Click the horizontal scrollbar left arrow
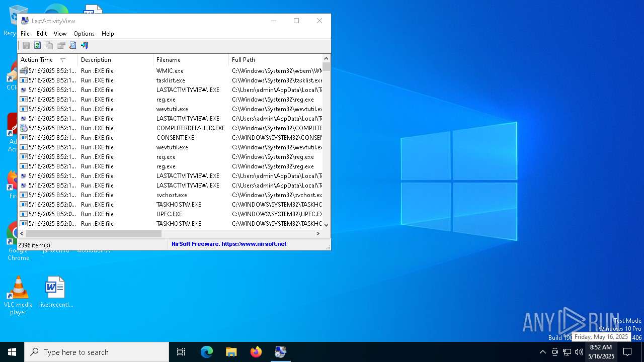This screenshot has width=644, height=362. [x=22, y=234]
